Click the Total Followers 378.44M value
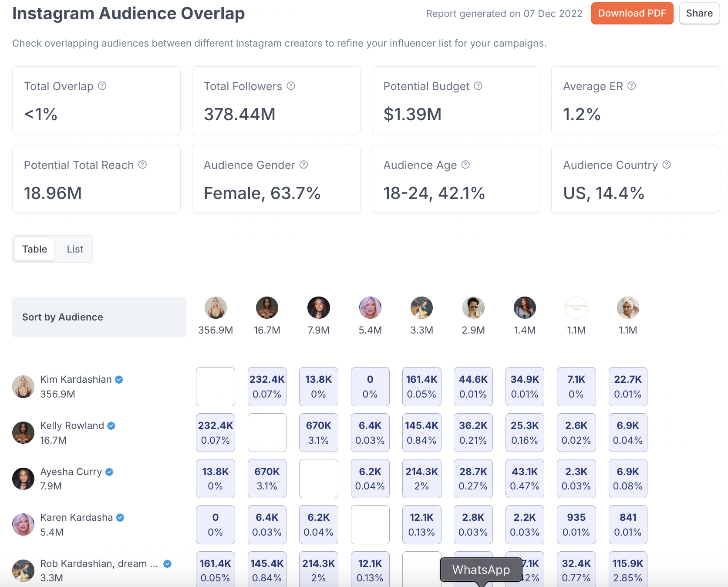This screenshot has height=587, width=728. click(x=239, y=114)
